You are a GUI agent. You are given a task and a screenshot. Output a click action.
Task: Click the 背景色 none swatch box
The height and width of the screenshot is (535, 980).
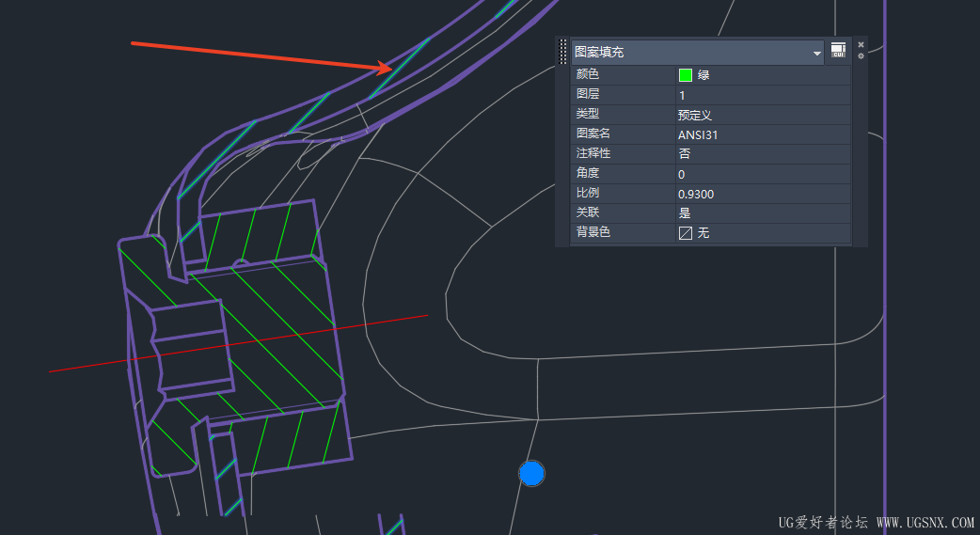[x=685, y=233]
